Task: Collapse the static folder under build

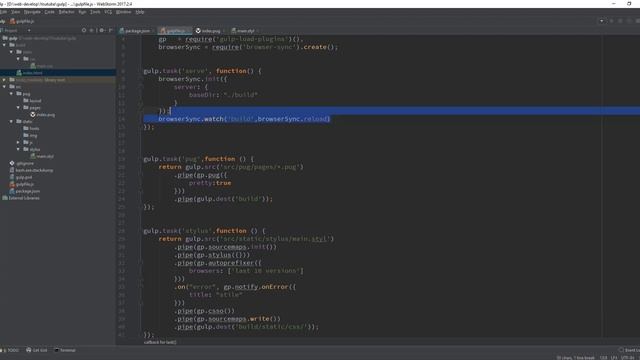Action: [11, 52]
